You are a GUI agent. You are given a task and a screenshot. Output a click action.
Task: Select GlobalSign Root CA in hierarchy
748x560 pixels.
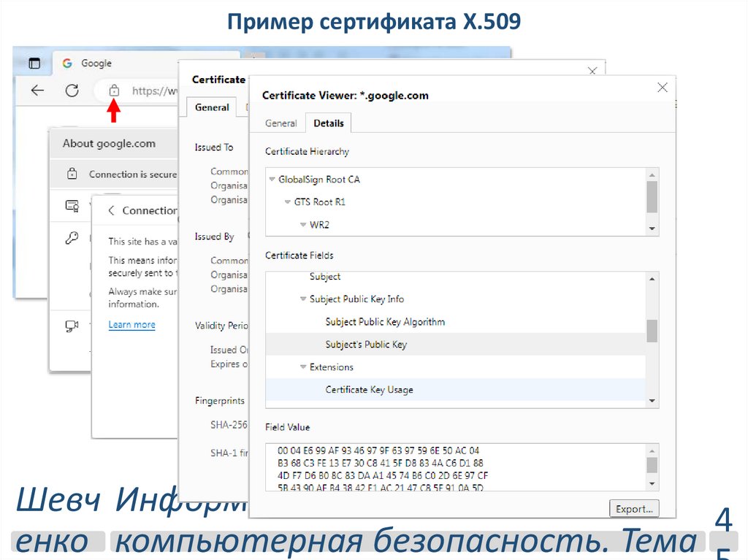319,180
